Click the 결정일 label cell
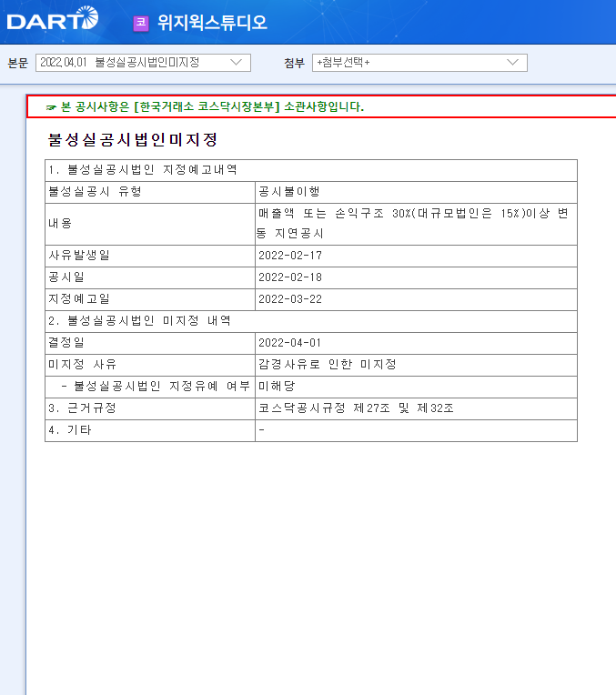Screen dimensions: 616x695 150,343
